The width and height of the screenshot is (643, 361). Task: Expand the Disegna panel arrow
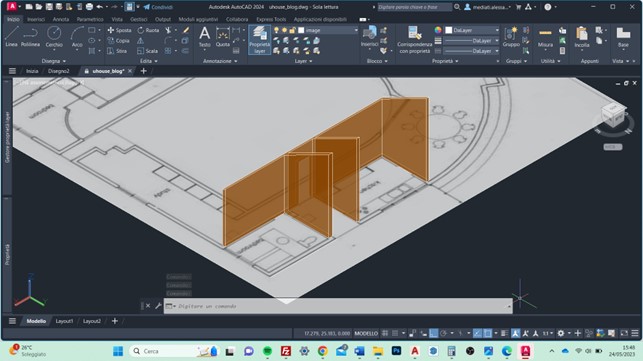(x=64, y=61)
